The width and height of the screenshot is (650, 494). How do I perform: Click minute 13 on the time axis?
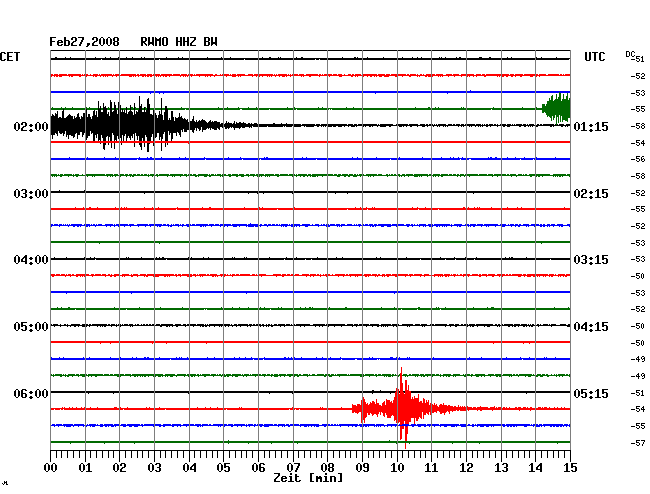click(x=501, y=467)
